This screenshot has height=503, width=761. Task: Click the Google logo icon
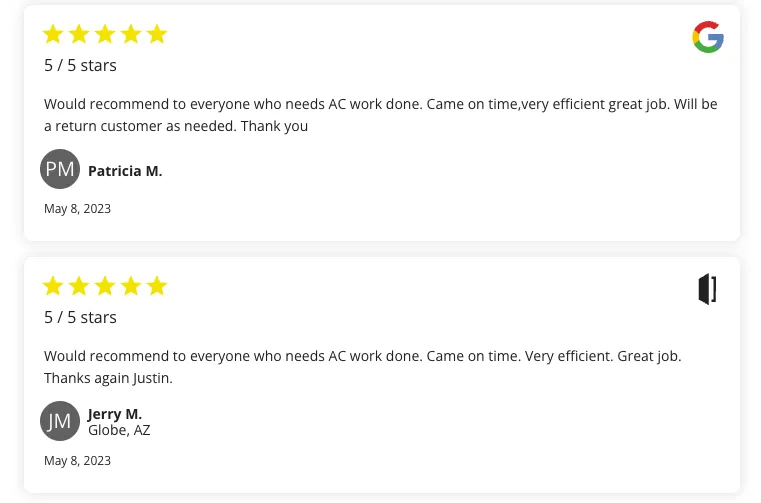tap(707, 37)
